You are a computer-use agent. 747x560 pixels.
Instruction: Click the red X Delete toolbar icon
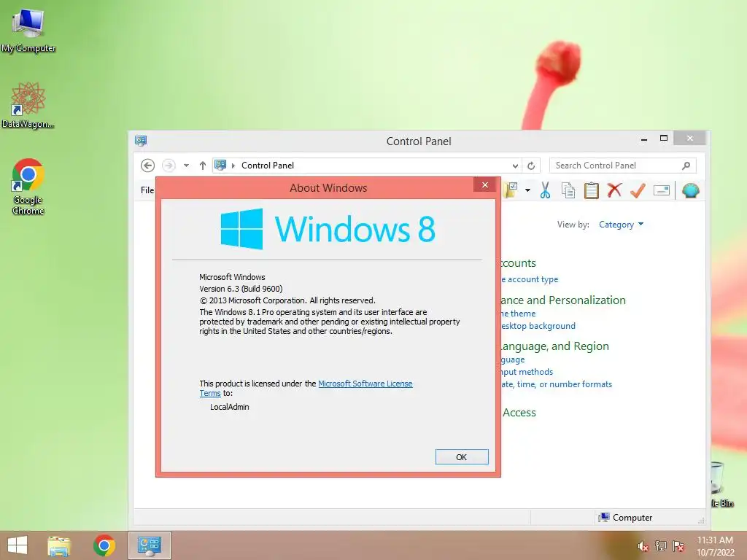614,190
